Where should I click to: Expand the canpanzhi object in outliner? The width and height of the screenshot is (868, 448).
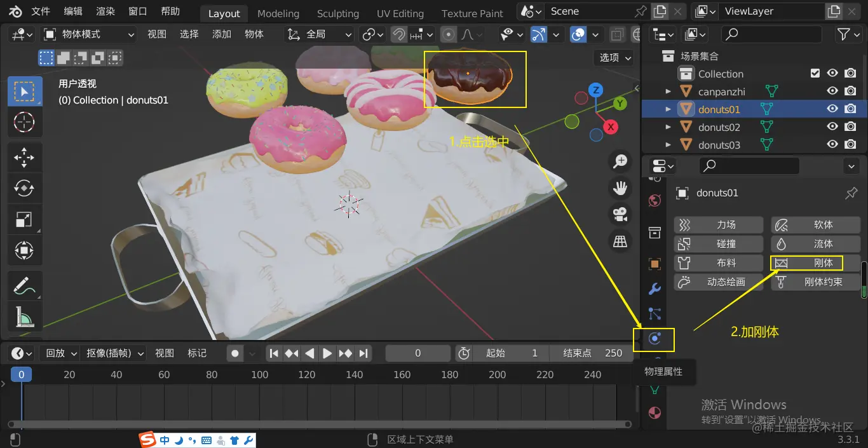coord(668,92)
